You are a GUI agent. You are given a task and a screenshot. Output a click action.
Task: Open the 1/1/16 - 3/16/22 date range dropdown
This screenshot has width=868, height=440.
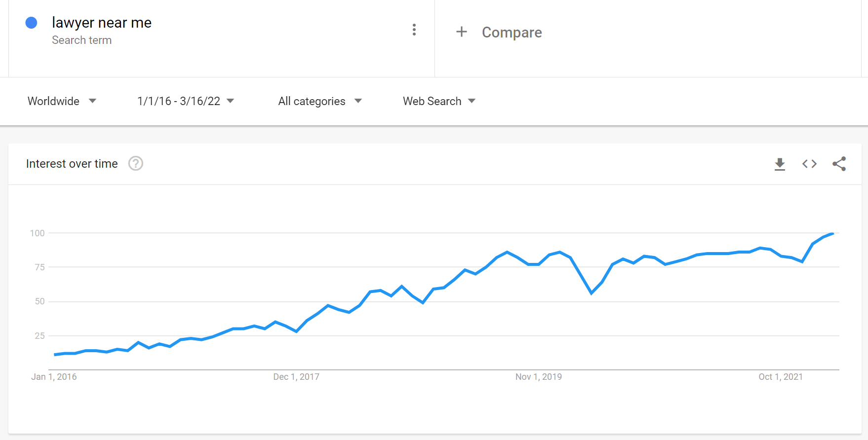(186, 101)
